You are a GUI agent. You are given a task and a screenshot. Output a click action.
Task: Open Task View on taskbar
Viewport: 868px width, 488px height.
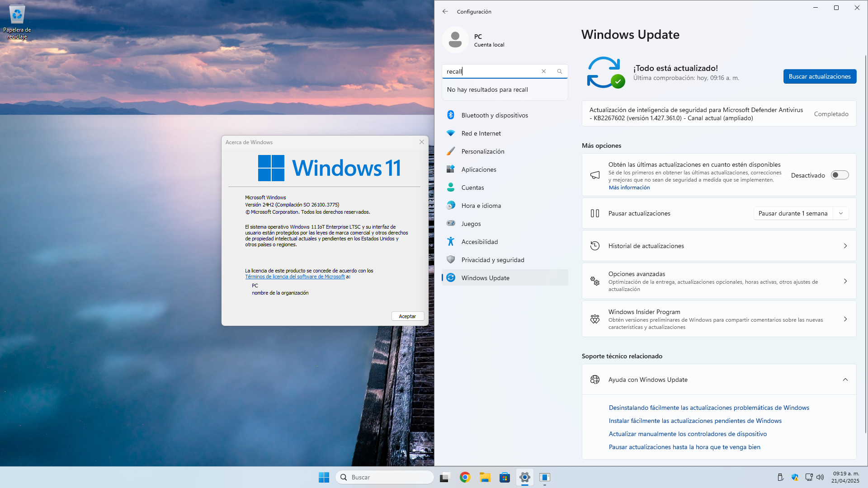445,477
